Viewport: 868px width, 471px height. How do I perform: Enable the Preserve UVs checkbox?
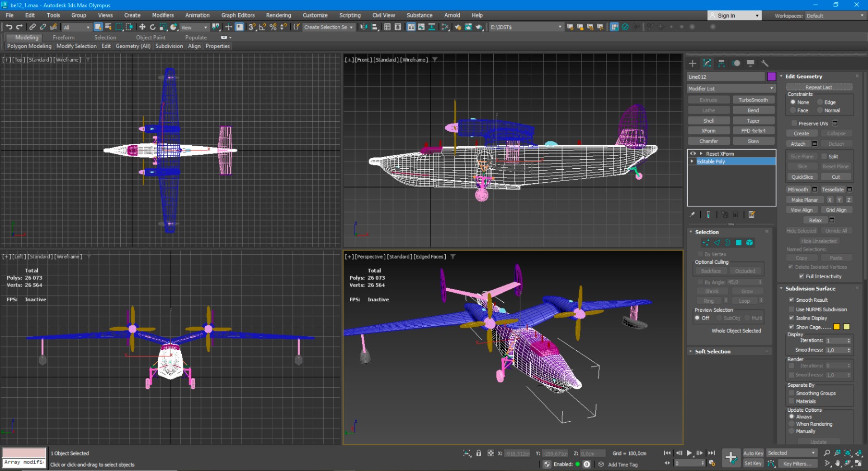(794, 124)
